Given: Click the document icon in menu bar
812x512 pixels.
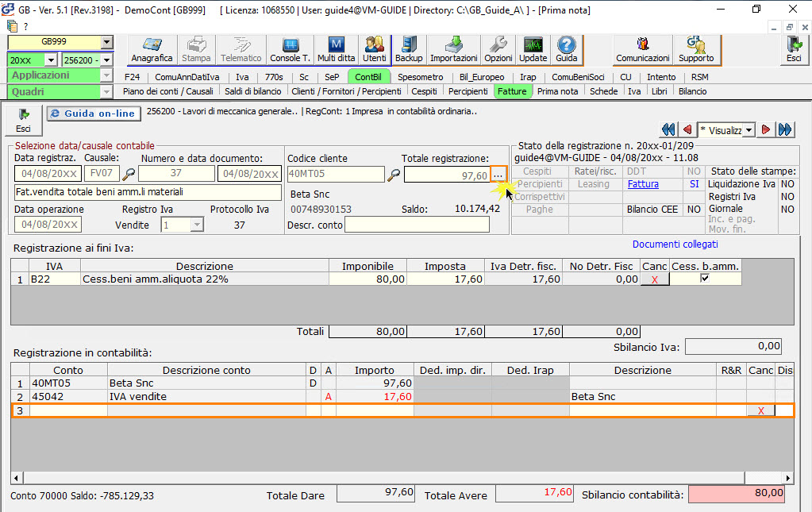Looking at the screenshot, I should [x=12, y=26].
